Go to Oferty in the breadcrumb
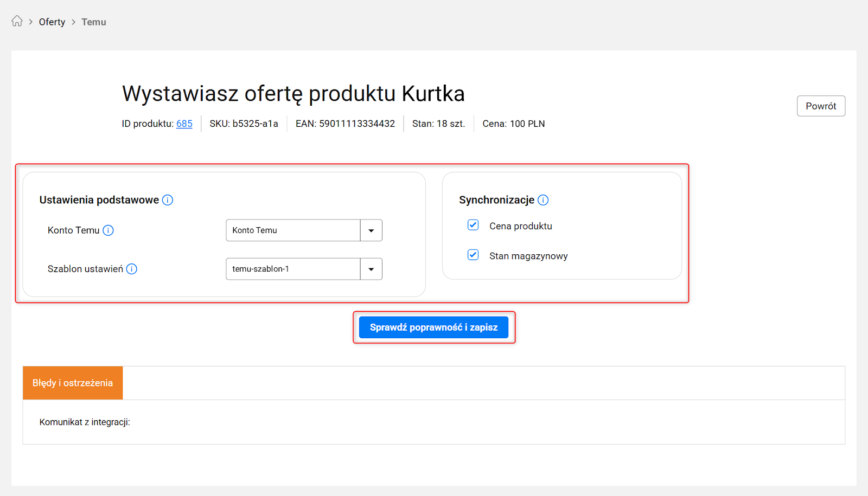 point(52,22)
